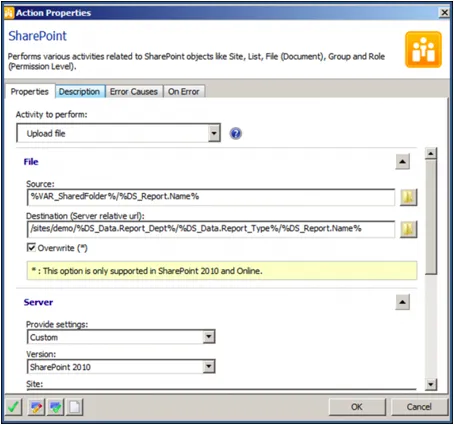Click the Cancel button
454x425 pixels.
coord(419,407)
